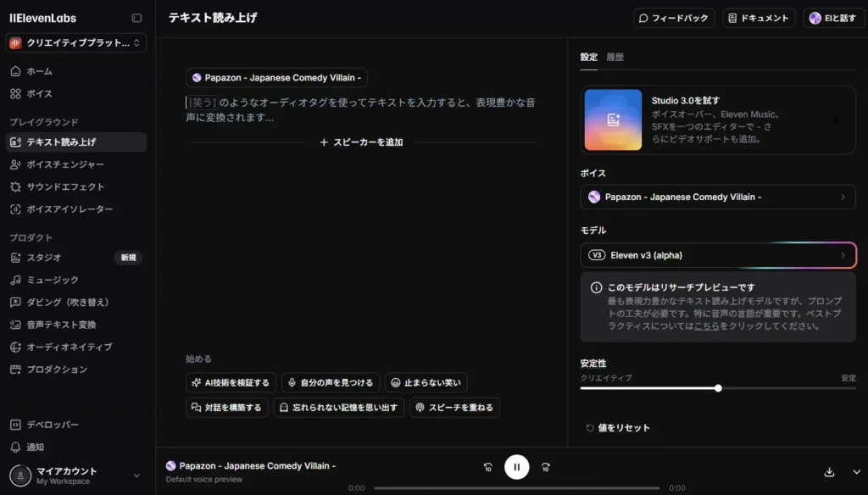Open the Eleven v3 (alpha) model selector

717,255
